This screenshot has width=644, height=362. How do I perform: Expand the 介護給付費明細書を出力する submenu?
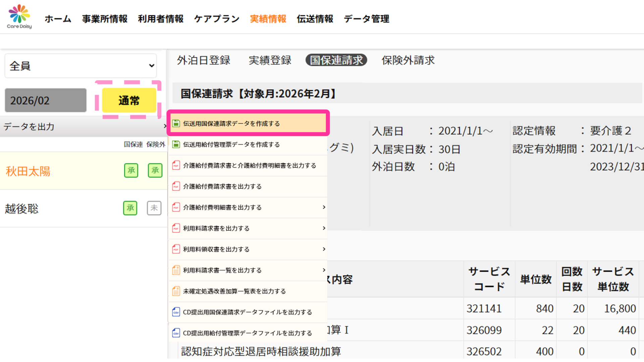(x=324, y=207)
